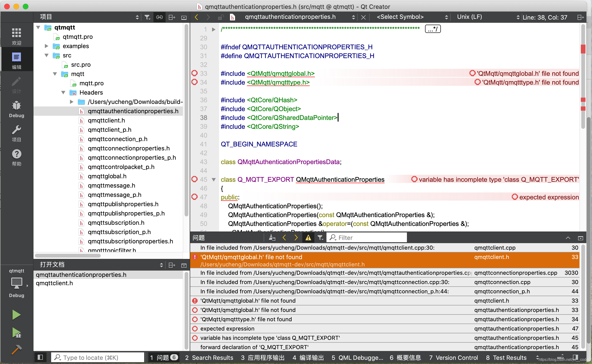The height and width of the screenshot is (364, 592).
Task: Expand the examples folder
Action: pos(47,46)
